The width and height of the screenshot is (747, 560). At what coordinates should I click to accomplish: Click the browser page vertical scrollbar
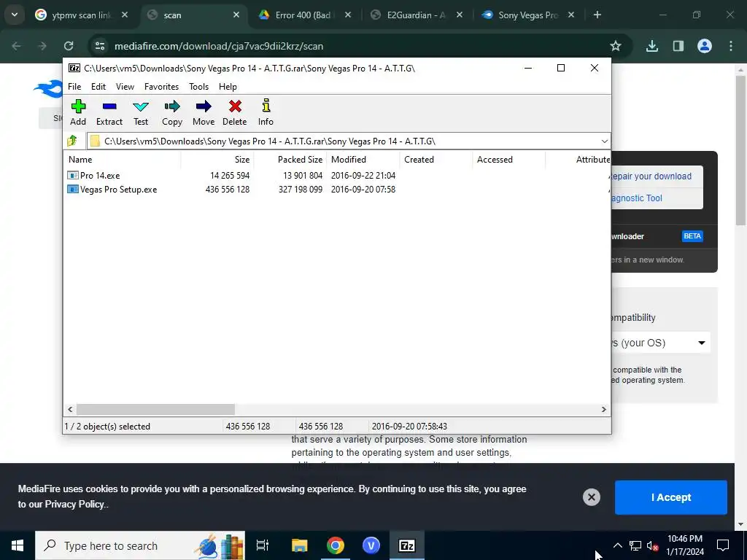740,149
